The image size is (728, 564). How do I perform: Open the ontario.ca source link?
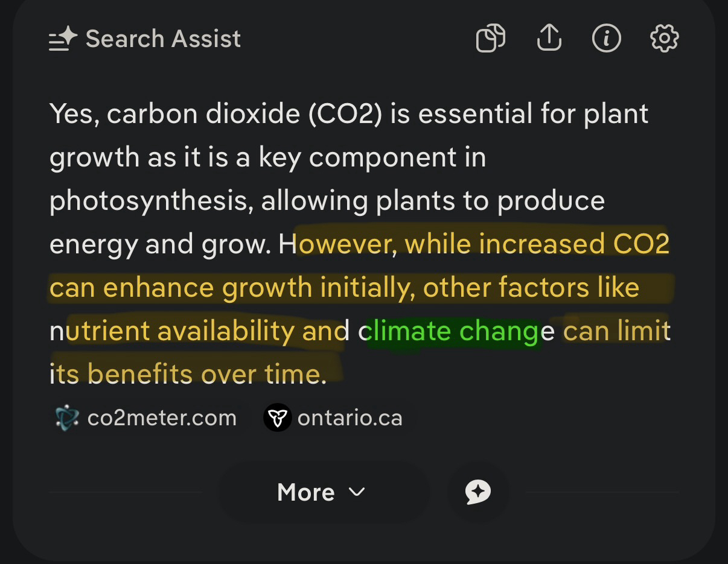point(350,418)
